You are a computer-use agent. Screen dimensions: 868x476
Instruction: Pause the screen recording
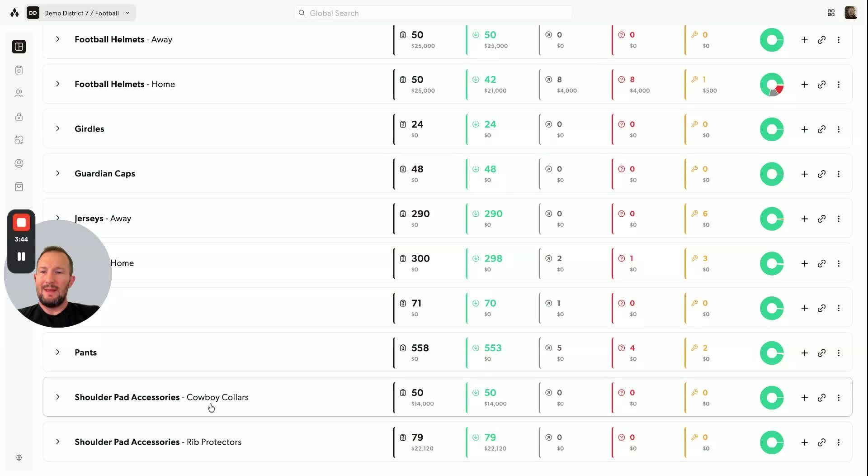tap(21, 257)
